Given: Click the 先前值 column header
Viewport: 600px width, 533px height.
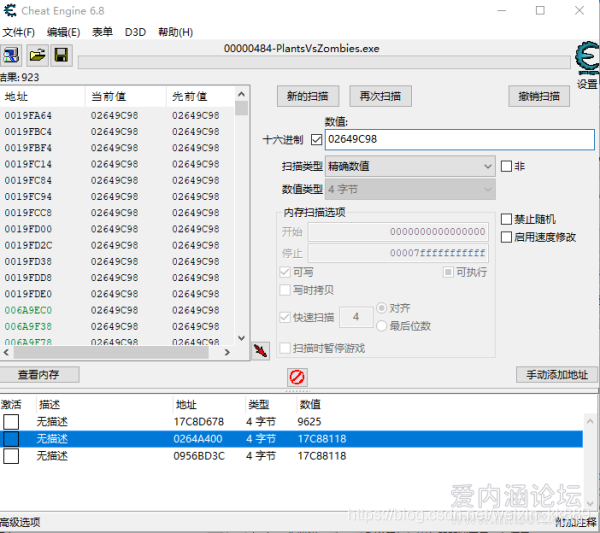Looking at the screenshot, I should (x=201, y=96).
